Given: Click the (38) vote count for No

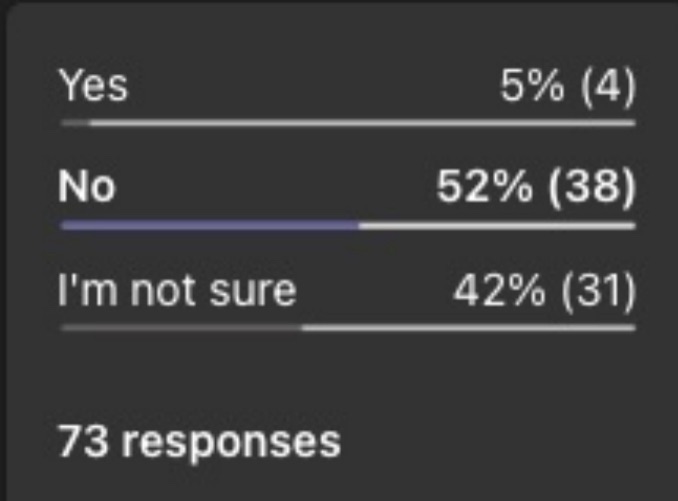Looking at the screenshot, I should point(592,188).
